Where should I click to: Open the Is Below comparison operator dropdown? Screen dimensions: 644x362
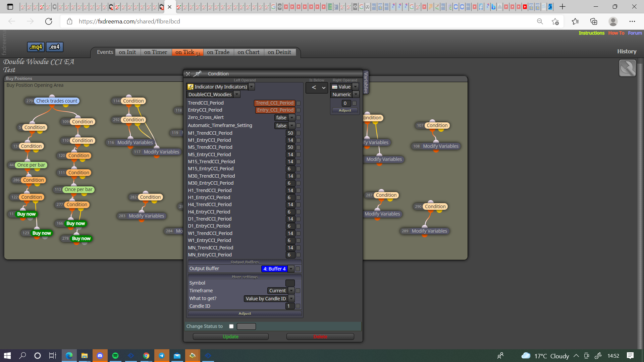coord(317,87)
